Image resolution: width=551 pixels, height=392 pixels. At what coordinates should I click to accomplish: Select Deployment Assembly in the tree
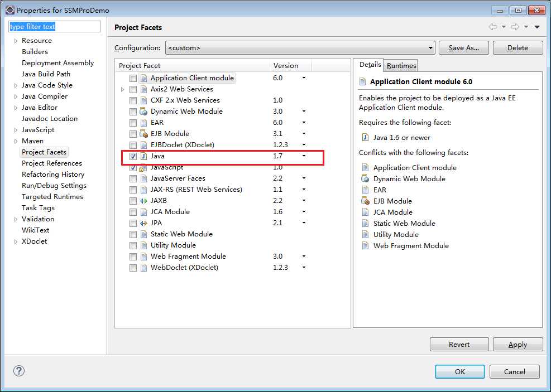(58, 63)
